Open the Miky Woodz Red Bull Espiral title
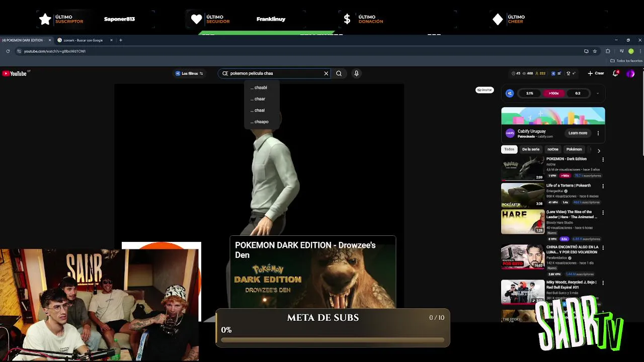This screenshot has height=362, width=644. tap(572, 285)
